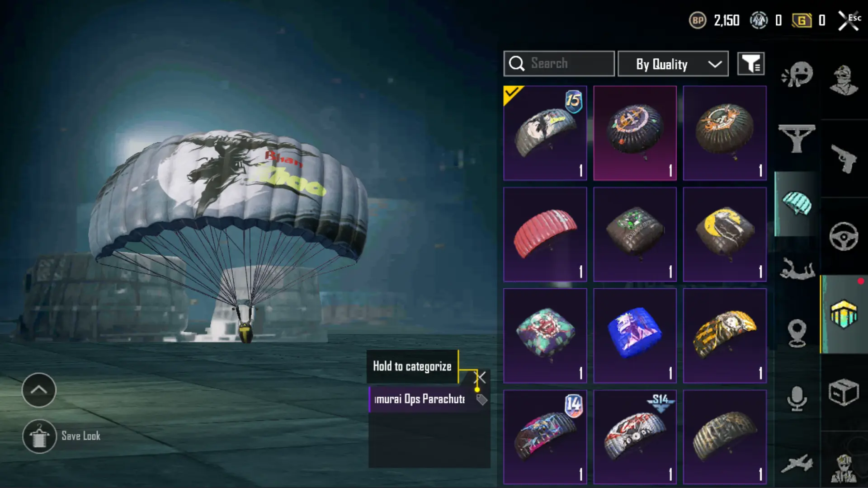
Task: Select the character outfit category icon
Action: [x=844, y=80]
